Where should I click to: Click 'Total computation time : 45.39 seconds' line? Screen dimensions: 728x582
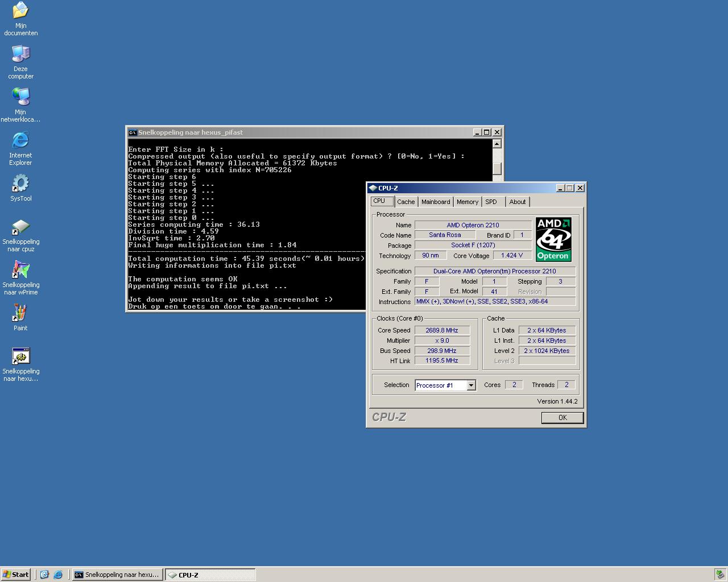pos(246,259)
